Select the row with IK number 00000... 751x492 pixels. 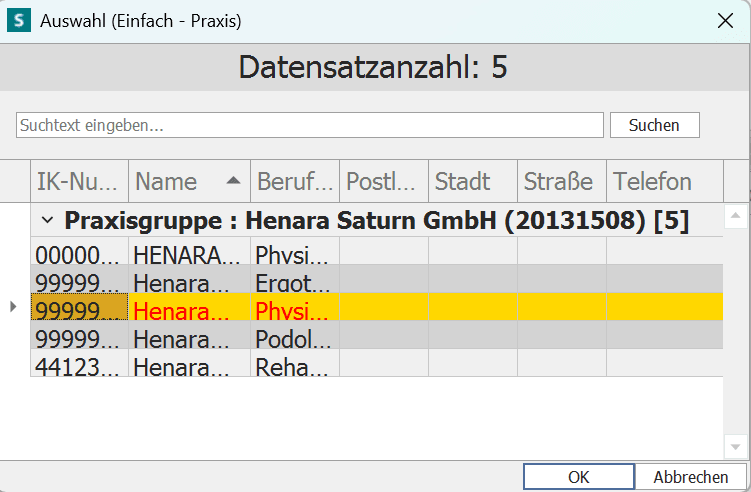377,251
